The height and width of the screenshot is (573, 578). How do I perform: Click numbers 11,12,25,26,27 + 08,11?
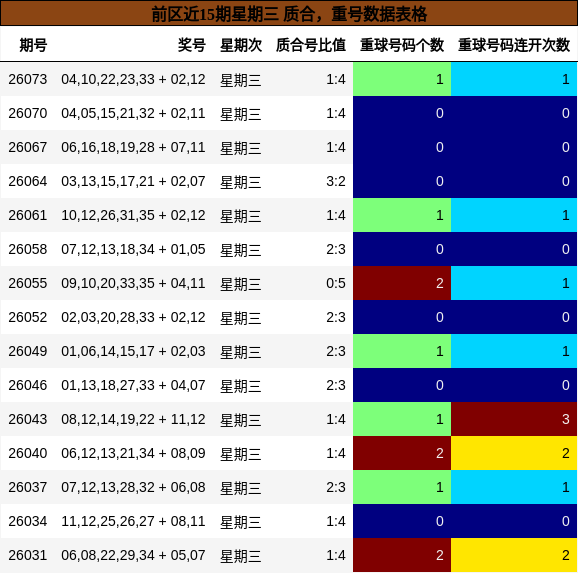[x=133, y=521]
